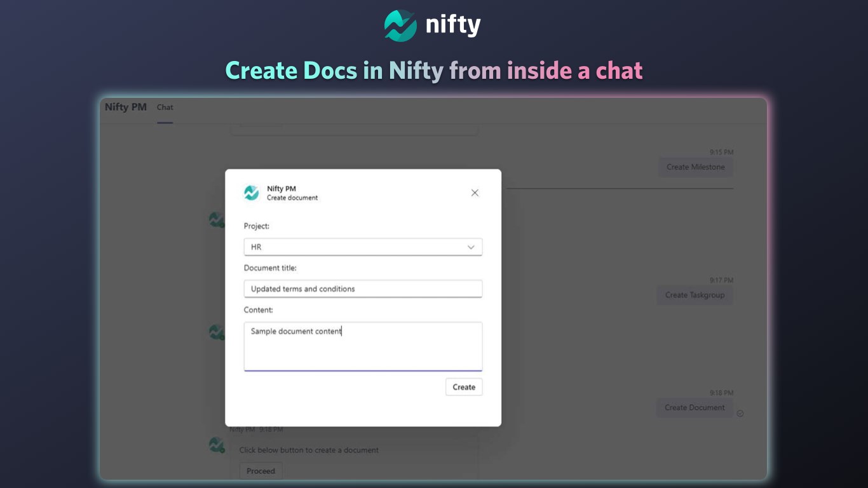Click text 'Click below button to create a document'
This screenshot has width=868, height=488.
tap(309, 450)
